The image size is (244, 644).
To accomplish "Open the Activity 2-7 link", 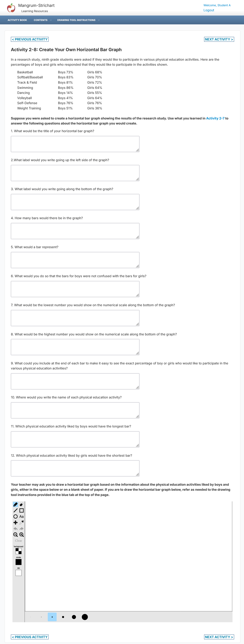I will [x=215, y=118].
